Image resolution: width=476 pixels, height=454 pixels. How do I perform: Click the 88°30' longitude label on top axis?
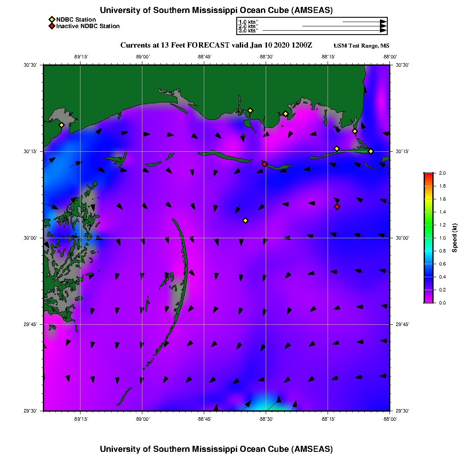(266, 56)
